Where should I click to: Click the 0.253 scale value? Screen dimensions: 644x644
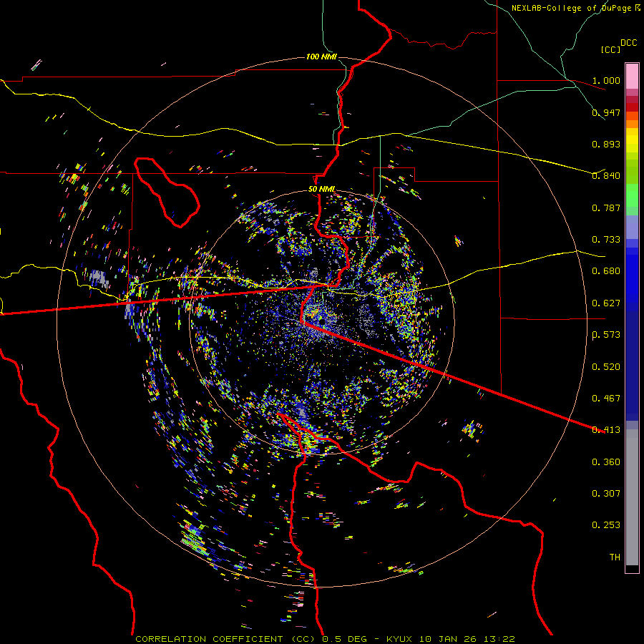pyautogui.click(x=606, y=525)
